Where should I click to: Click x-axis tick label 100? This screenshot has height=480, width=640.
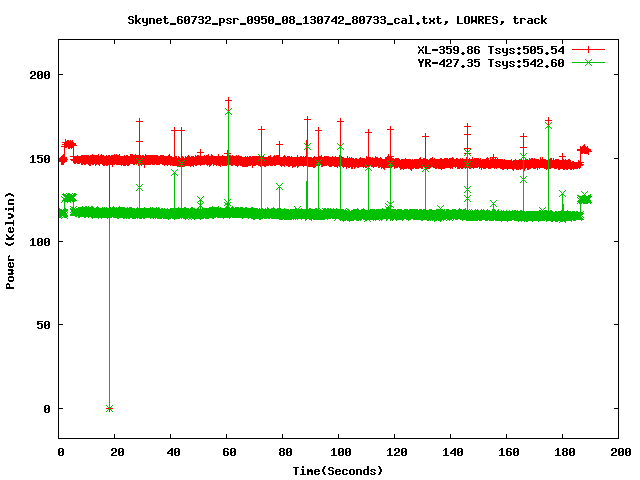click(x=341, y=452)
